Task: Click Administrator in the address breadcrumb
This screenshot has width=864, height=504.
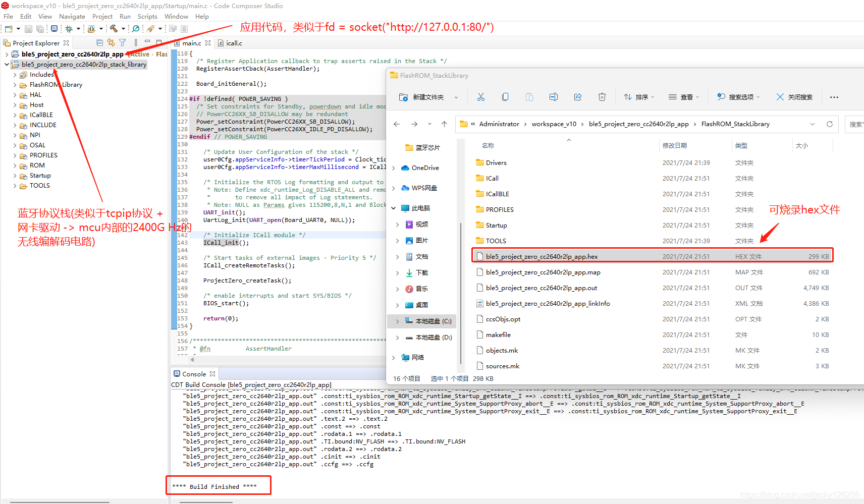Action: pyautogui.click(x=499, y=124)
